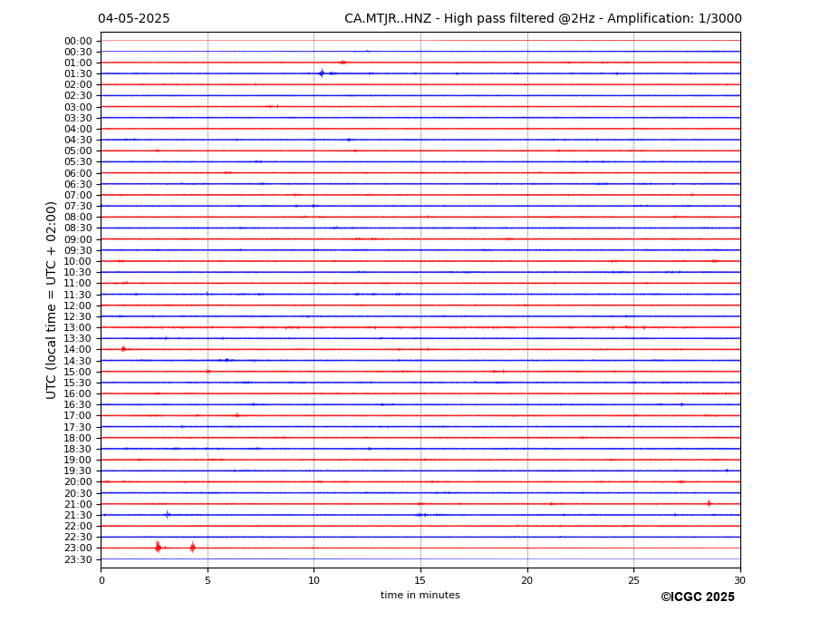
Task: Click the red burst on the 01:00 trace
Action: click(343, 63)
